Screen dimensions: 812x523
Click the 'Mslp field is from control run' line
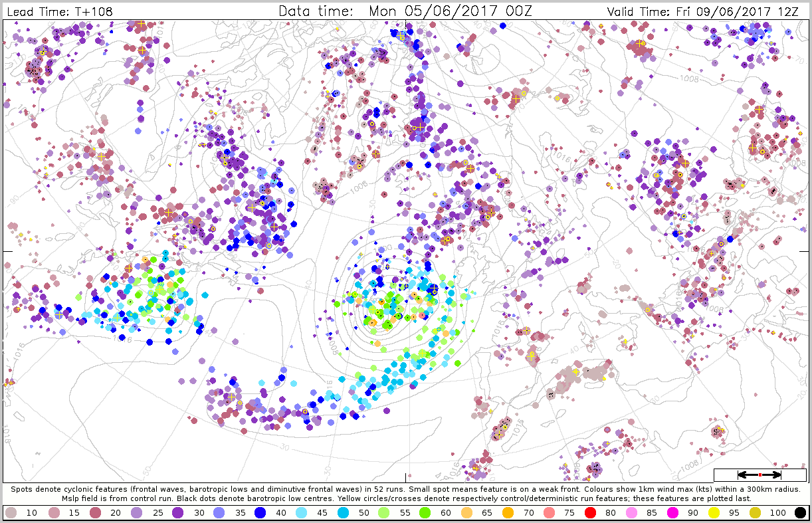click(x=406, y=498)
